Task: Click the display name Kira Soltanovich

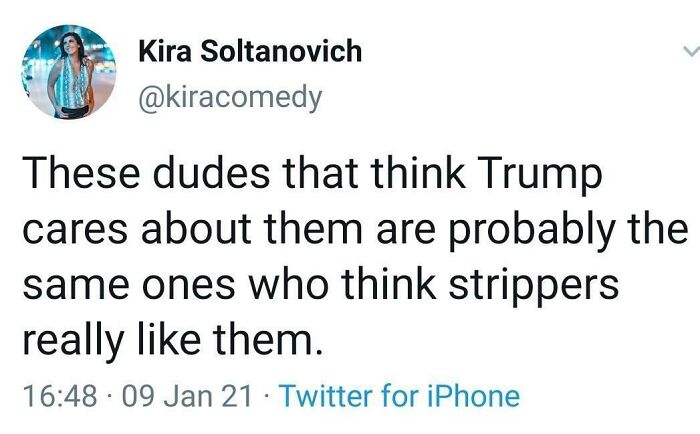Action: [x=250, y=51]
